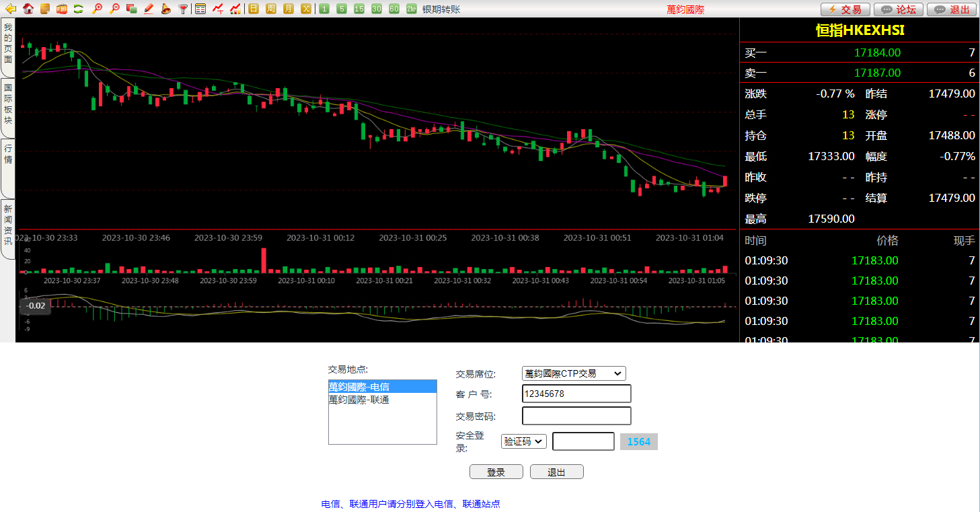The width and height of the screenshot is (980, 512).
Task: Switch chart to daily 日 period
Action: click(x=253, y=9)
